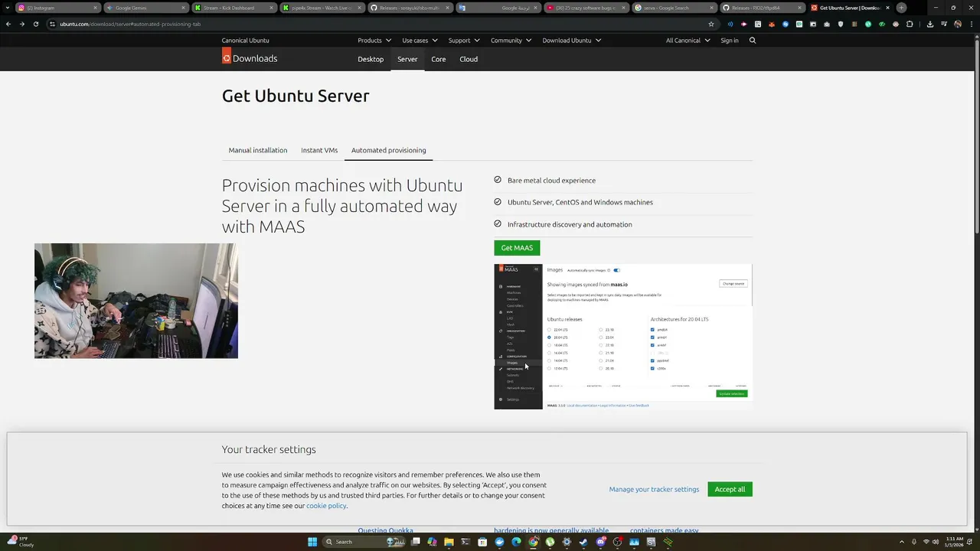The image size is (980, 551).
Task: Click the browser back arrow
Action: click(x=8, y=24)
